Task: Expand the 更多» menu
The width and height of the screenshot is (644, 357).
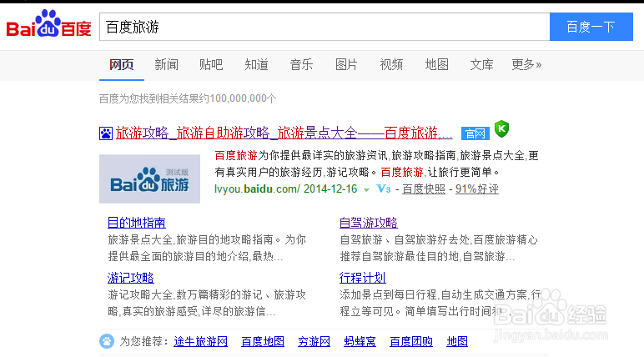Action: [x=526, y=64]
